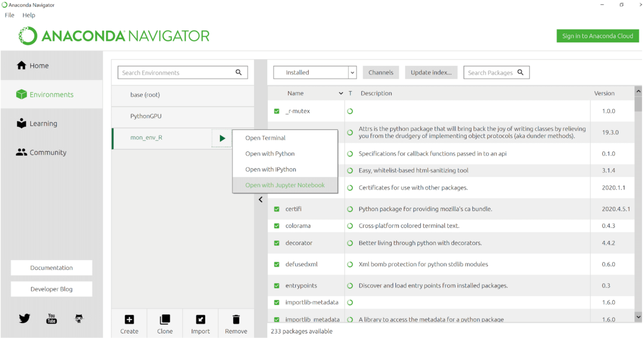Screen dimensions: 644x338
Task: Open the Documentation page
Action: tap(51, 268)
